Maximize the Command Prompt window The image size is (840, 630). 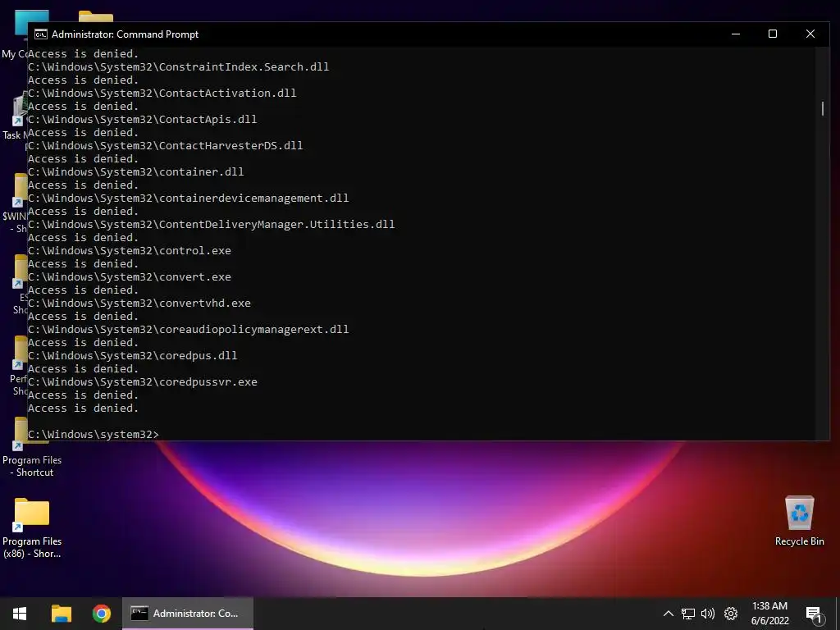773,34
